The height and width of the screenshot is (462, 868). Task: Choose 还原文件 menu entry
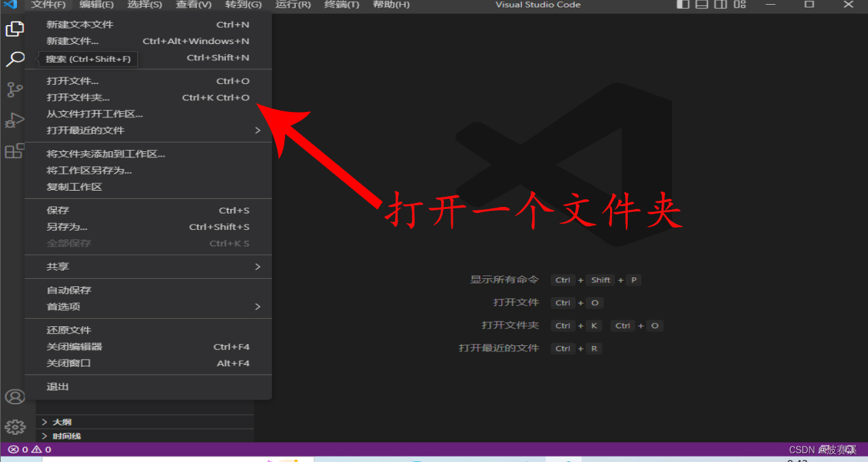tap(148, 330)
